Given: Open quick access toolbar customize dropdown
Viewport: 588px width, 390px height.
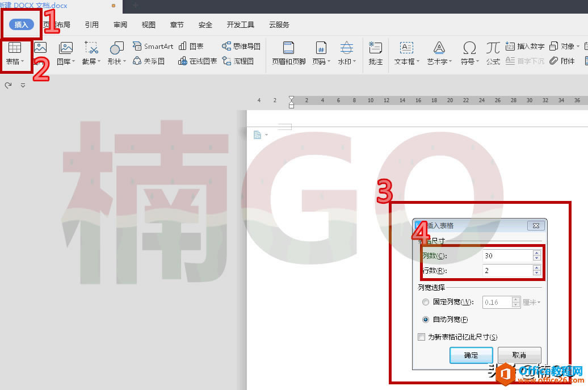Looking at the screenshot, I should tap(23, 86).
